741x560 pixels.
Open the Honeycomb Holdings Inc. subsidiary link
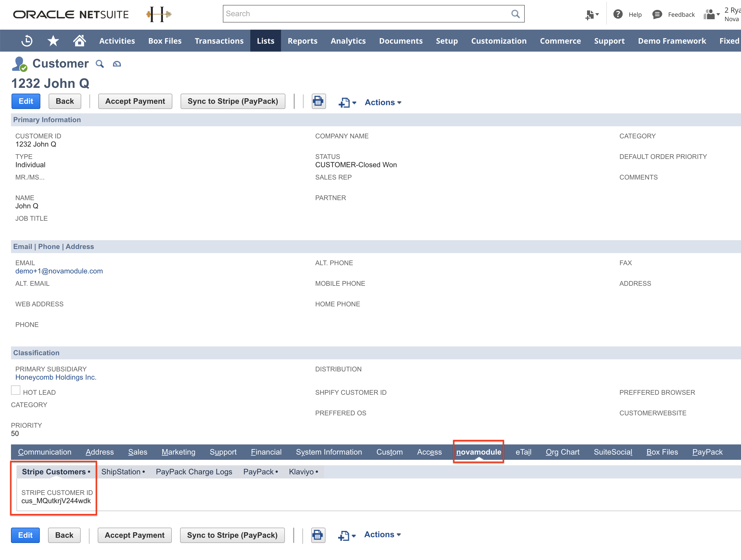point(56,377)
